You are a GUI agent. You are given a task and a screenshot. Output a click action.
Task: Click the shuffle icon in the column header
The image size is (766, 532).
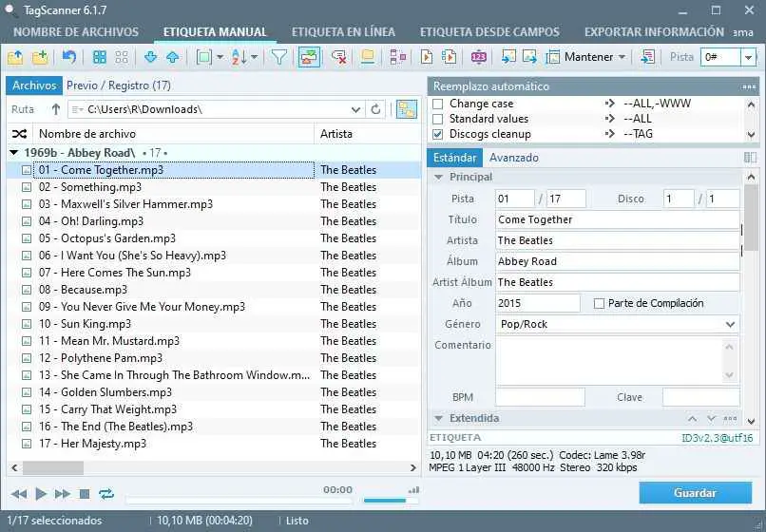pos(17,134)
